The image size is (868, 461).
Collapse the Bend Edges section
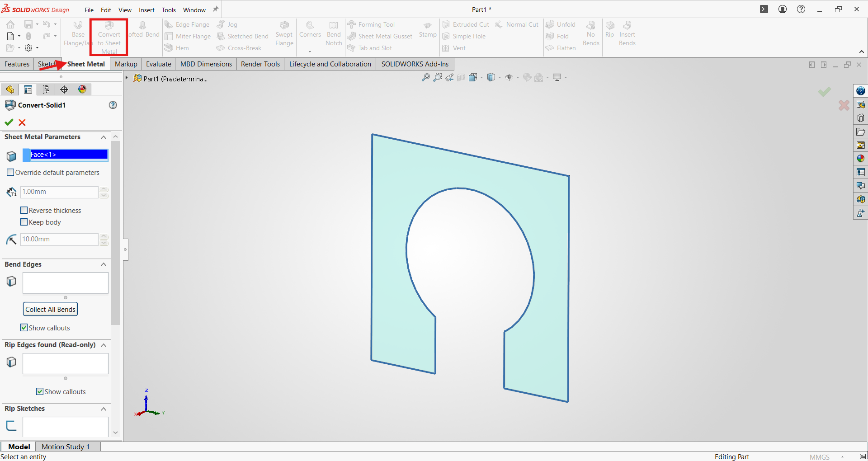coord(104,264)
